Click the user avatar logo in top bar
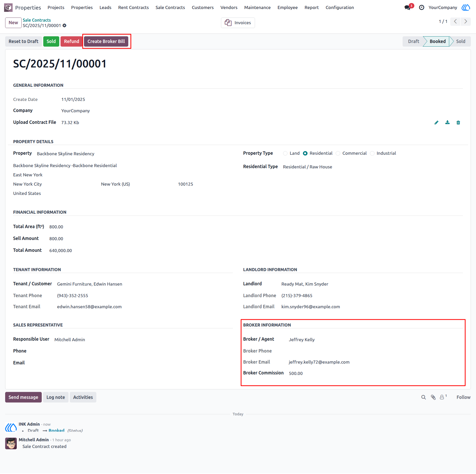The height and width of the screenshot is (474, 476). (x=466, y=7)
